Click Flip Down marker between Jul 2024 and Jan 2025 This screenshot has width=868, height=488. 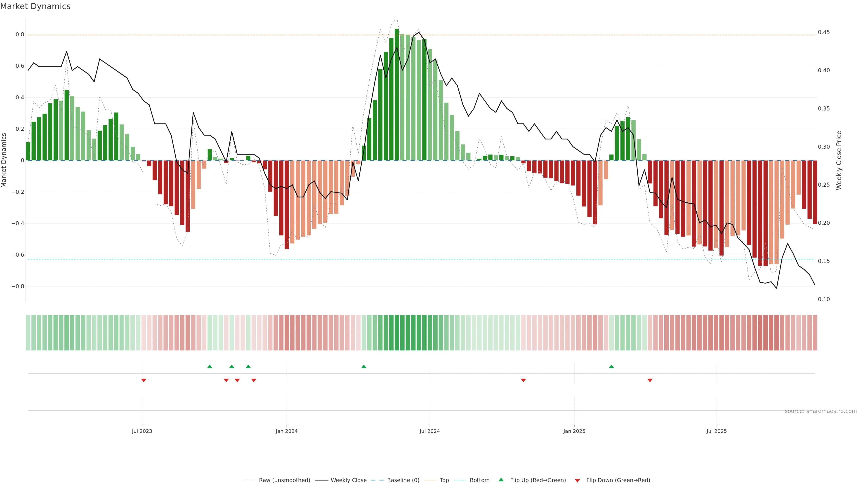tap(523, 380)
